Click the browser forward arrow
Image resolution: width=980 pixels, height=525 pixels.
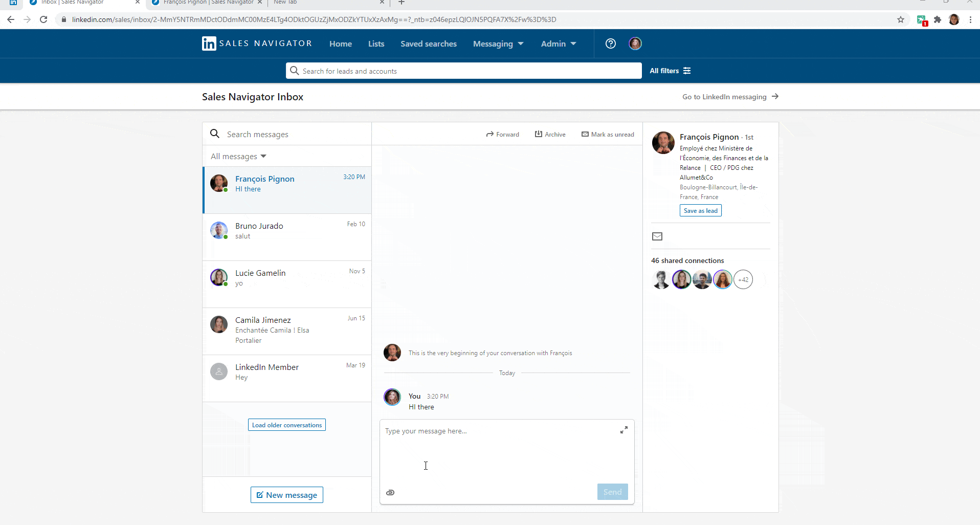pos(27,19)
